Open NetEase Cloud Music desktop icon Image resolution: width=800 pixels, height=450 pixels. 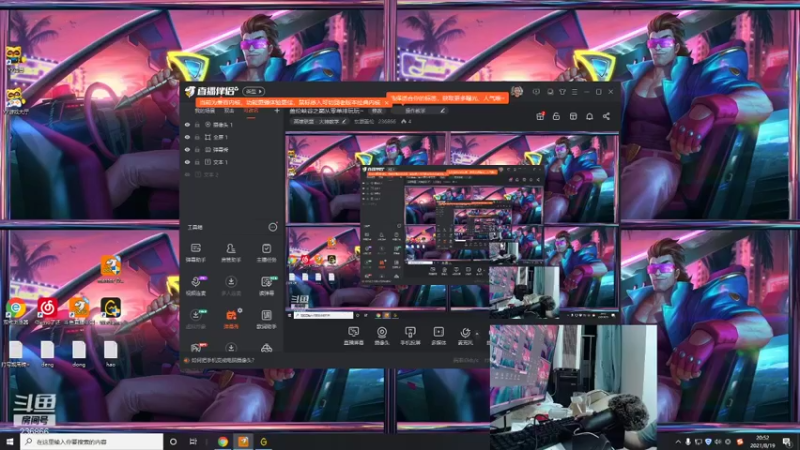coord(47,310)
